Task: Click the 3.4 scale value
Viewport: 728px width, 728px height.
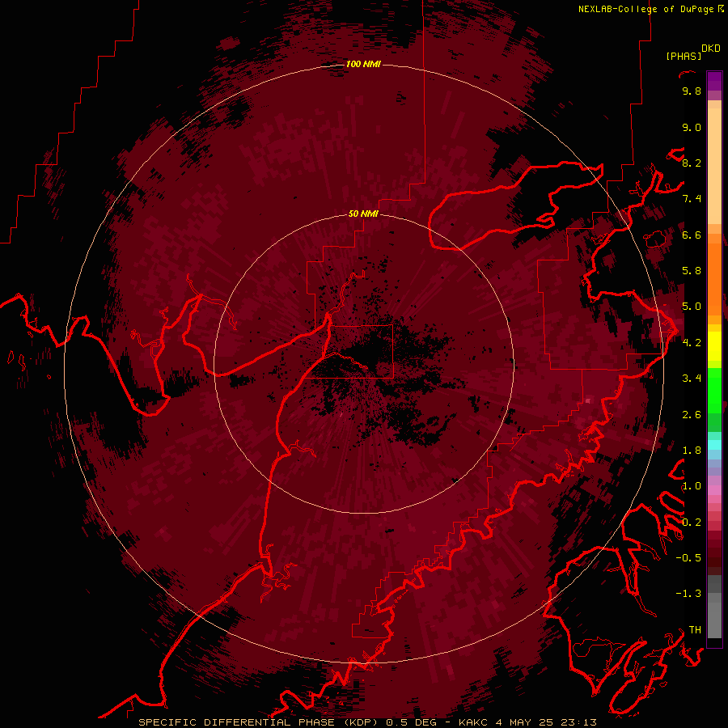Action: pos(692,379)
